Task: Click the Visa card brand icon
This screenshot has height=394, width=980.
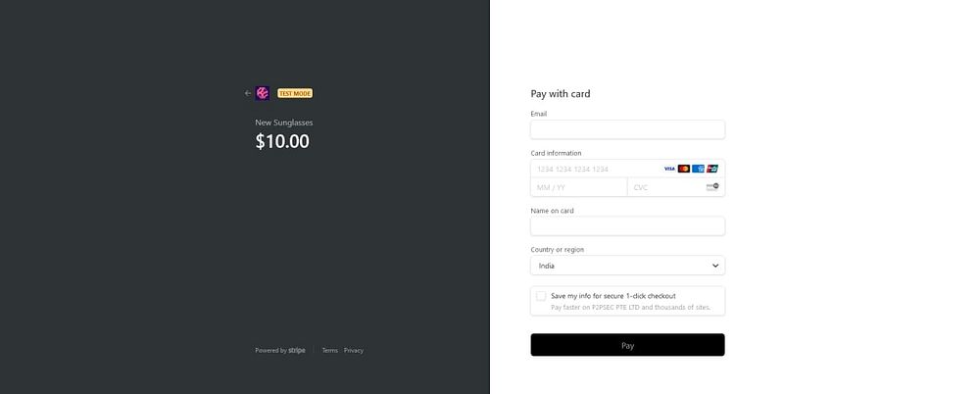Action: (x=669, y=169)
